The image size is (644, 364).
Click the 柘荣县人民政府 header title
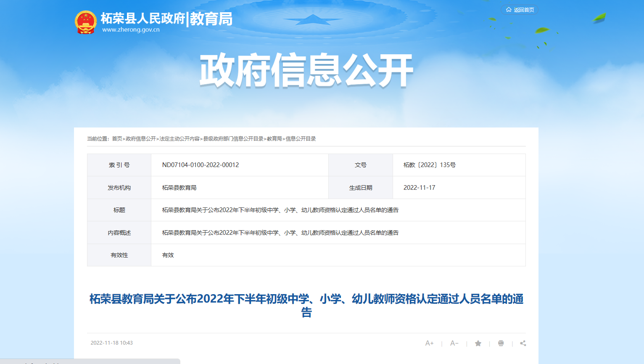pyautogui.click(x=143, y=19)
